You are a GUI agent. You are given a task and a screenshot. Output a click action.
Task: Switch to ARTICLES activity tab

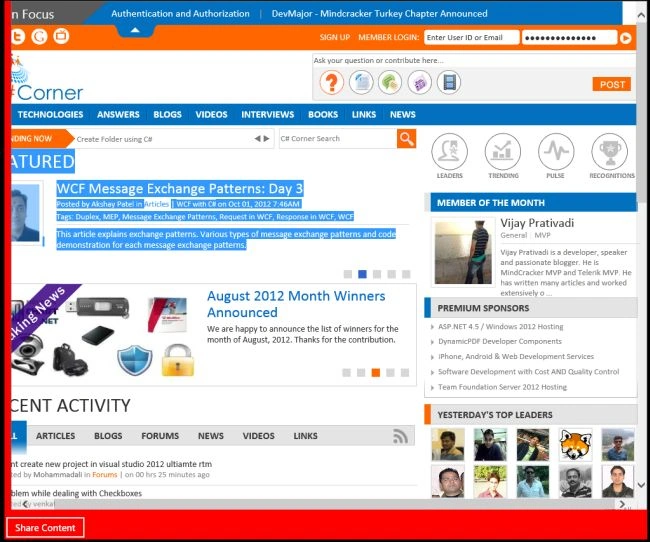pyautogui.click(x=56, y=436)
